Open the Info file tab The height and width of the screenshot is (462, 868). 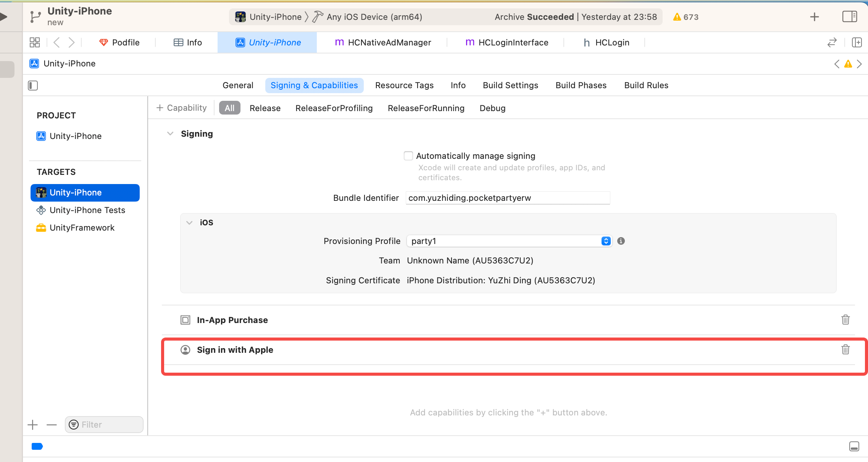[187, 42]
